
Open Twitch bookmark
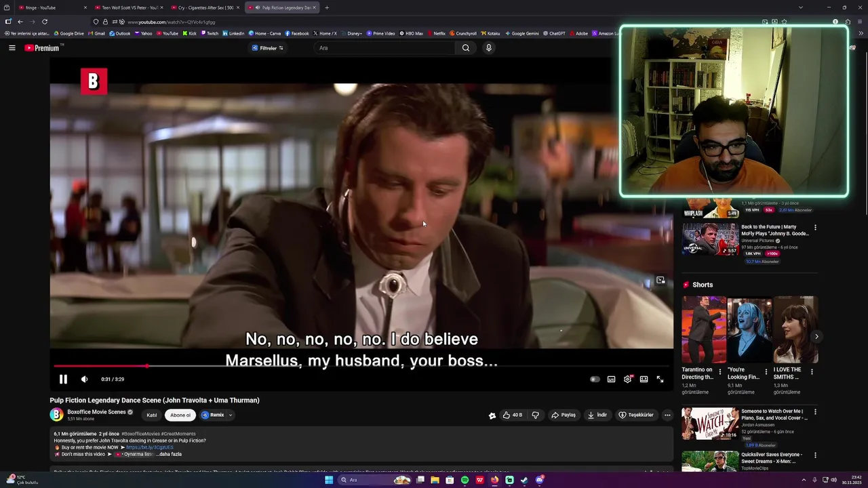point(210,33)
